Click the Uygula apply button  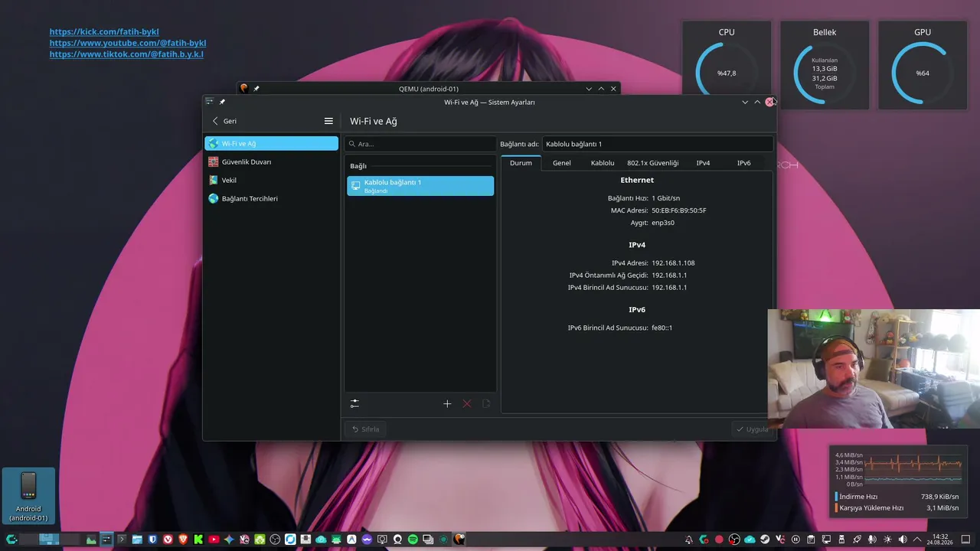(752, 429)
